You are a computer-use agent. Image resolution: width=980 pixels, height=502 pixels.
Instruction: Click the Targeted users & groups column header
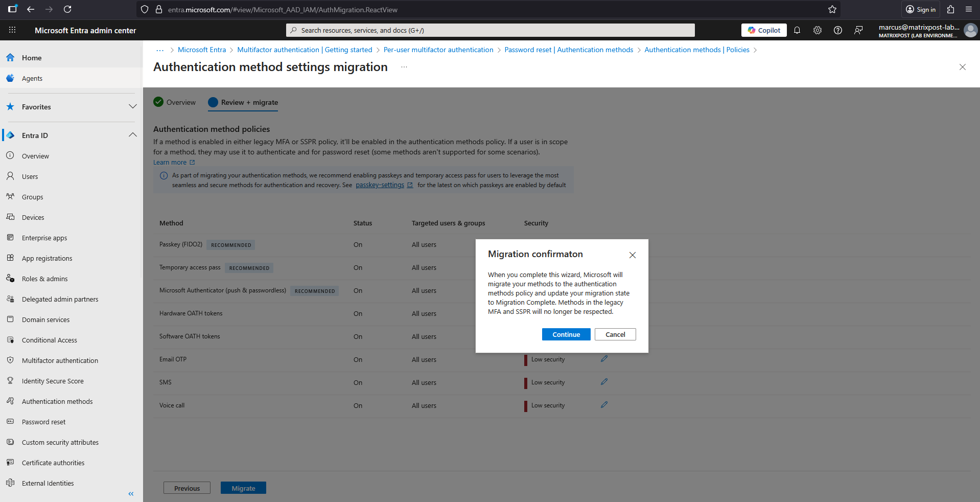449,223
